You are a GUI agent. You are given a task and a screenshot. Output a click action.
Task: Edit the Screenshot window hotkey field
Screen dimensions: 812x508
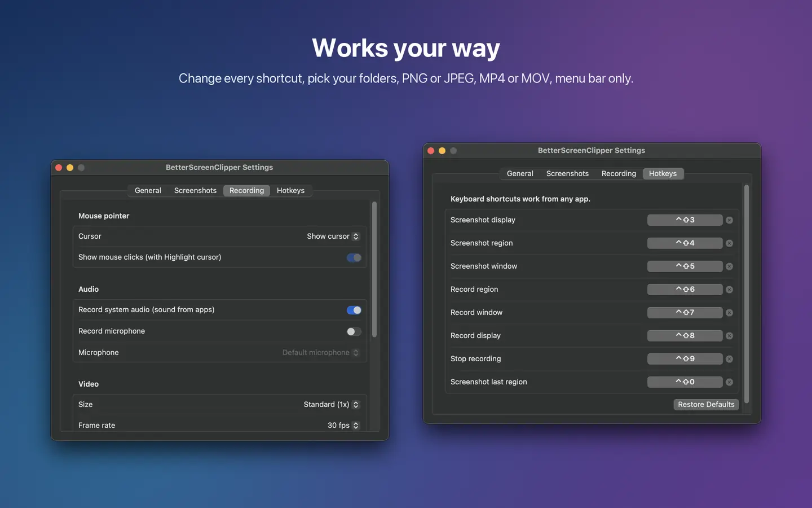[685, 266]
